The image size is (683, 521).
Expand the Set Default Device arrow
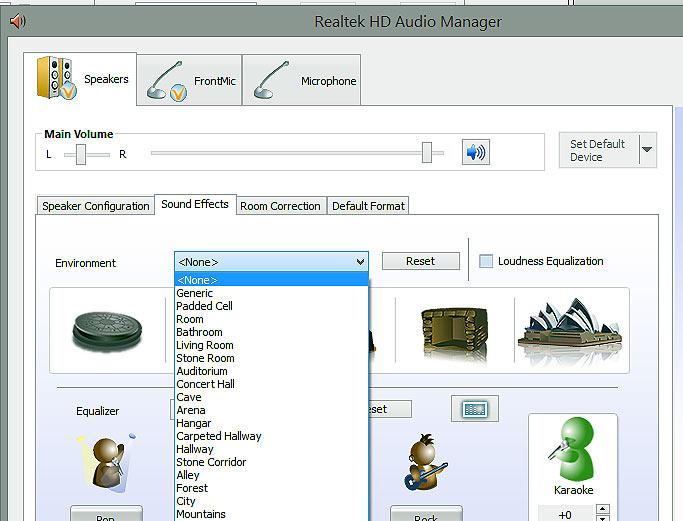pos(647,150)
